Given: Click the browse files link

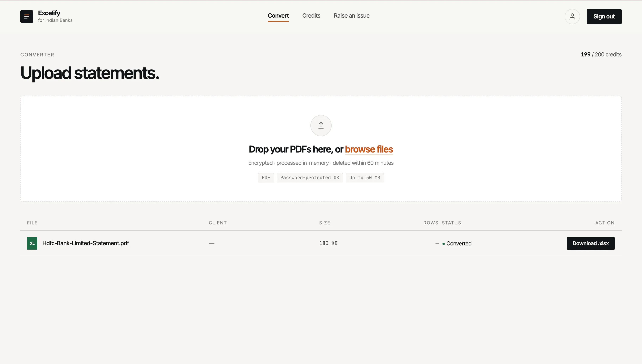Looking at the screenshot, I should 369,149.
